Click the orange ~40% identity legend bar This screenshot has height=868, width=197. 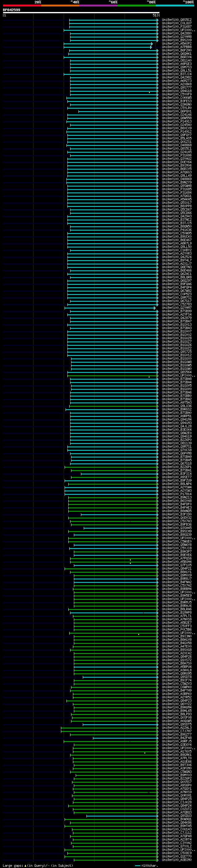pos(60,6)
